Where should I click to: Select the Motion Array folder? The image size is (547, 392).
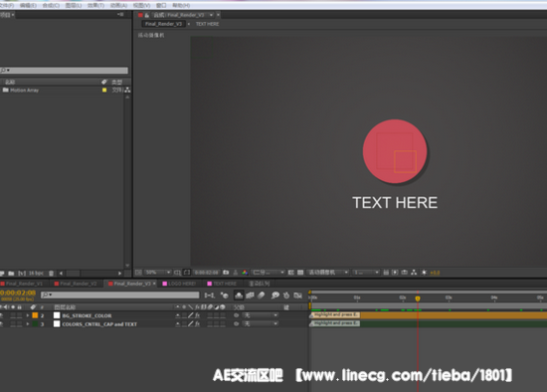click(25, 91)
